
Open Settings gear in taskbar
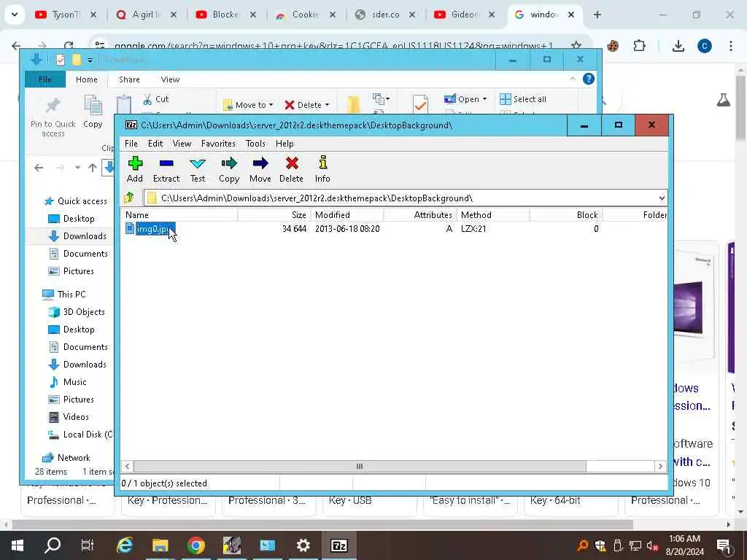(303, 545)
